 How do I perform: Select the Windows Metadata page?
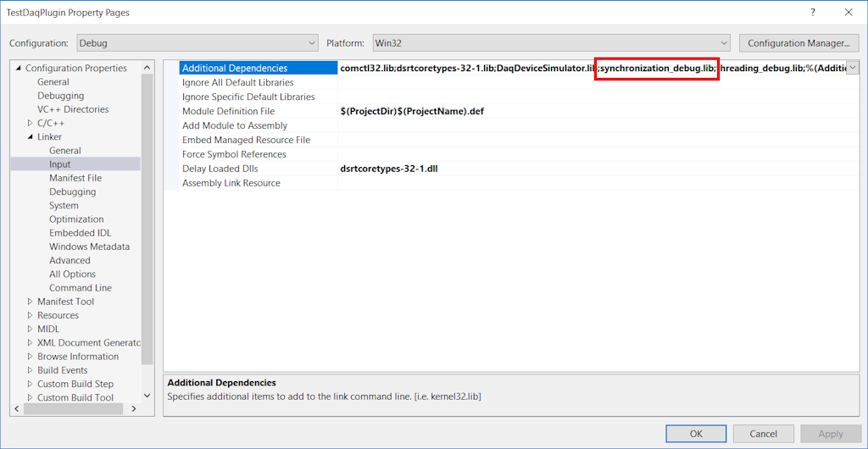(89, 247)
